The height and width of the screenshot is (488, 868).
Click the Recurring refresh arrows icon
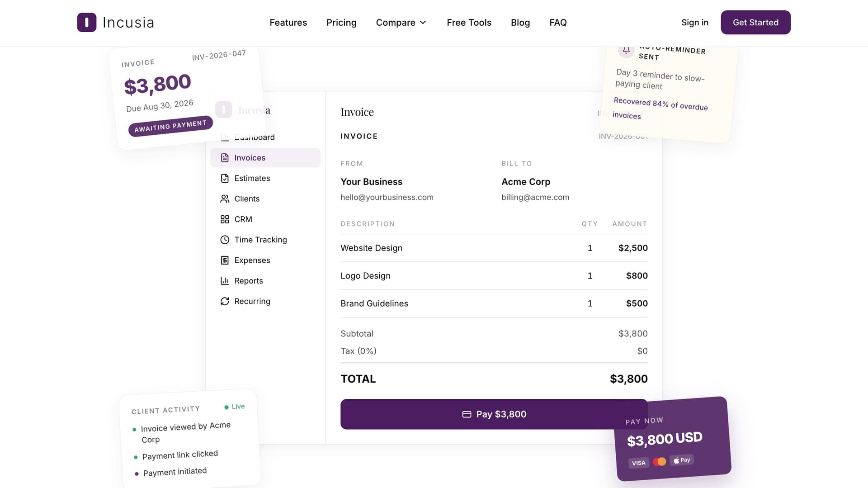click(x=225, y=301)
